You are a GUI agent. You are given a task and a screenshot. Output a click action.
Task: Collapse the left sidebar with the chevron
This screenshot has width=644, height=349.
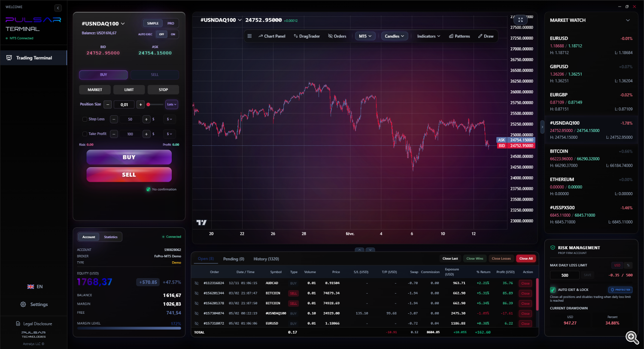click(x=58, y=8)
